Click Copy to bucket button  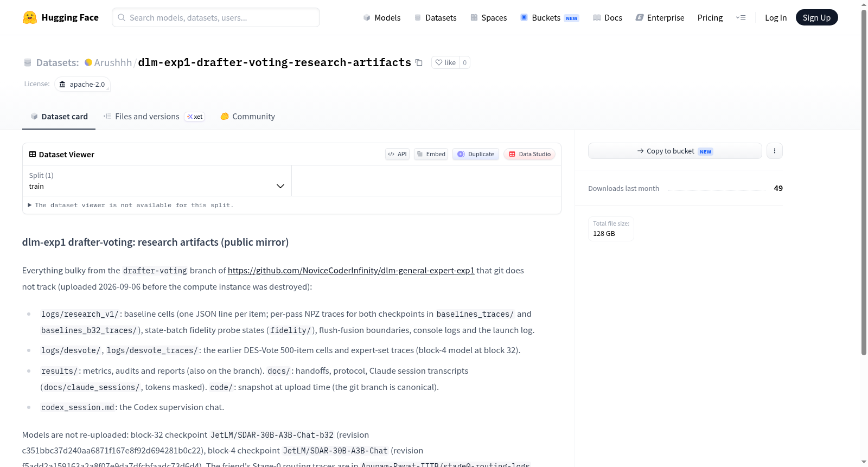(x=675, y=151)
